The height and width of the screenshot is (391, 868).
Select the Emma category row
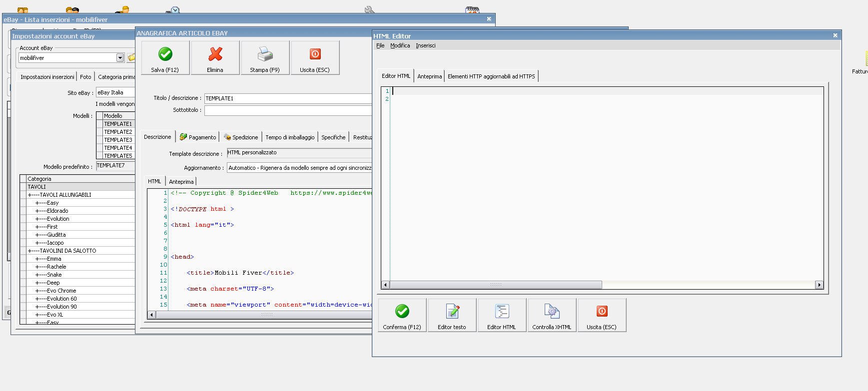point(81,259)
